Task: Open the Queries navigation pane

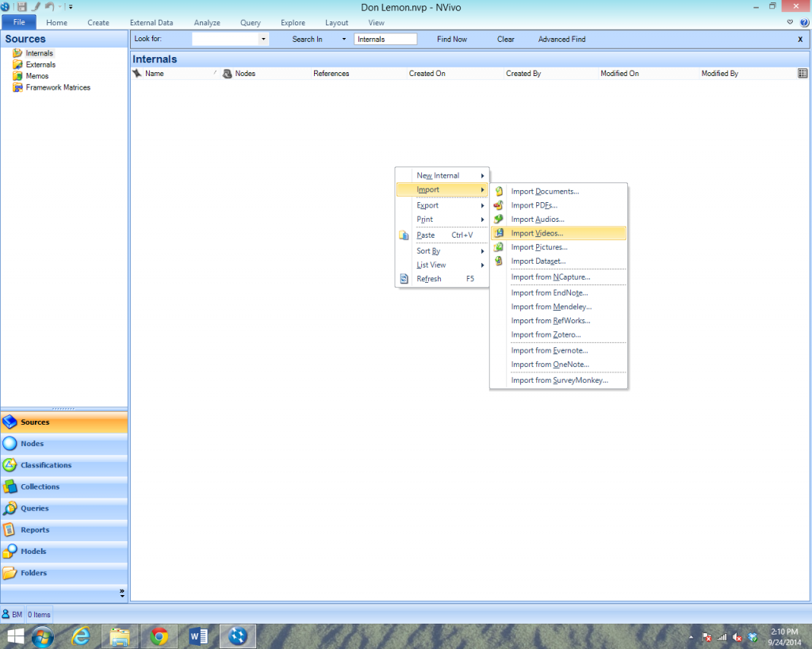Action: (x=64, y=508)
